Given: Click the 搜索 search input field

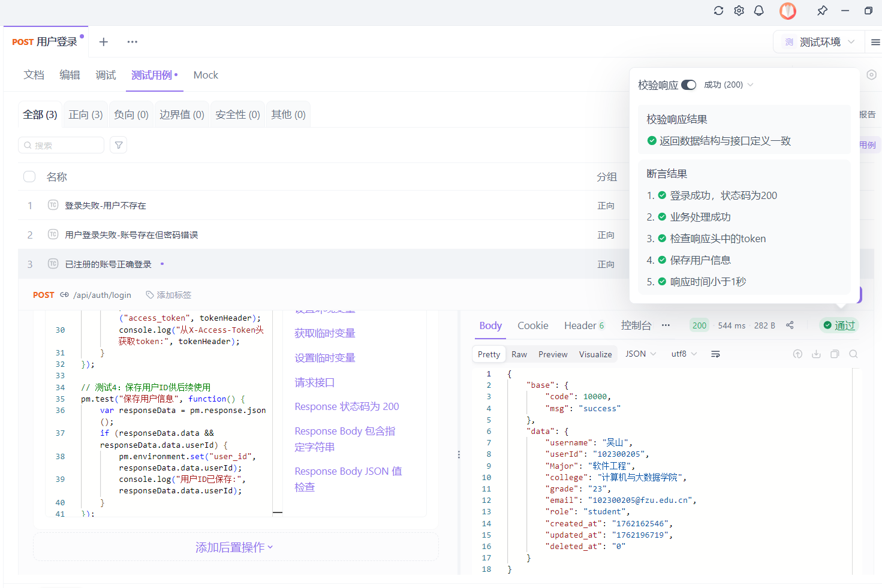Looking at the screenshot, I should point(61,145).
